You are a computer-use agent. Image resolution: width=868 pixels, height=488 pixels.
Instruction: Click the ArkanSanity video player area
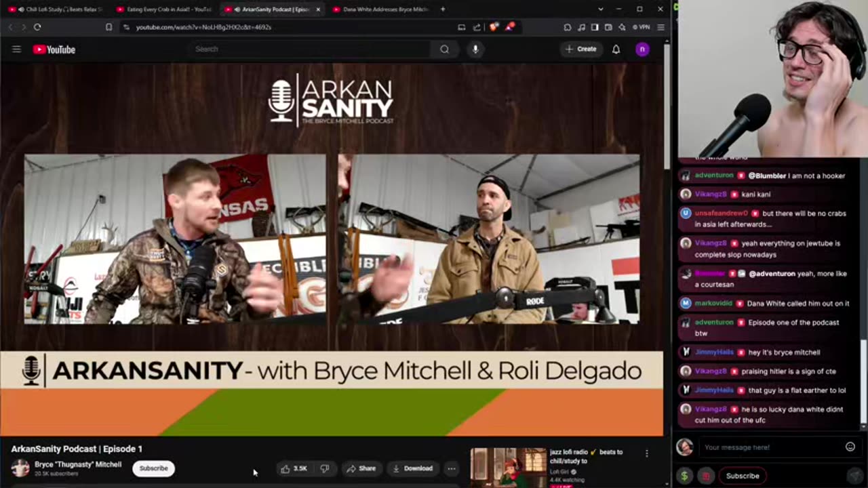point(332,249)
